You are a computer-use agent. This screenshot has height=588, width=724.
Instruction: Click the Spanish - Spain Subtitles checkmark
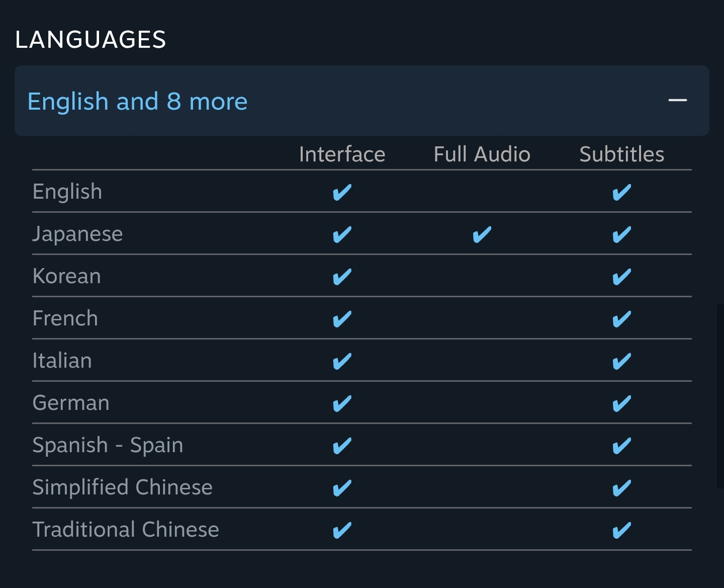click(x=621, y=446)
